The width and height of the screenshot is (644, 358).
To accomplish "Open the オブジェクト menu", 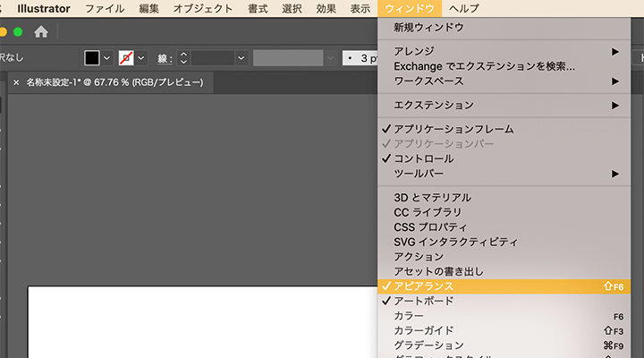I will 203,8.
